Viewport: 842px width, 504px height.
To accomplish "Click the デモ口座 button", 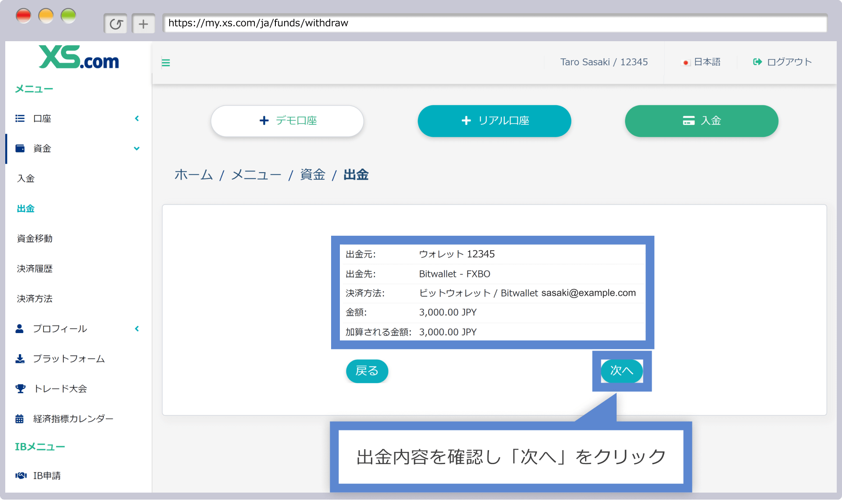I will (x=287, y=121).
